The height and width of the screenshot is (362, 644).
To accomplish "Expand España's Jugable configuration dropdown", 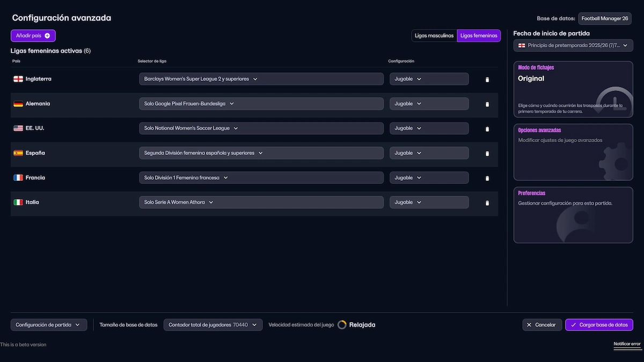I will click(x=429, y=153).
